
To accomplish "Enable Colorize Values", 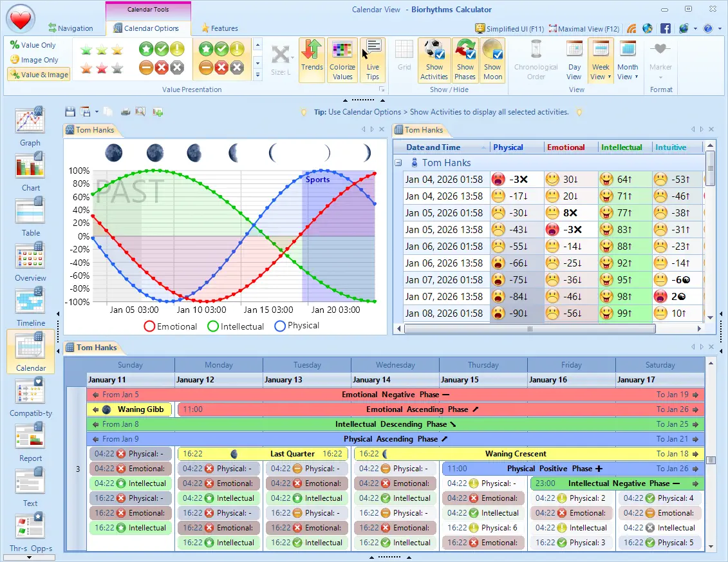I will (x=342, y=60).
